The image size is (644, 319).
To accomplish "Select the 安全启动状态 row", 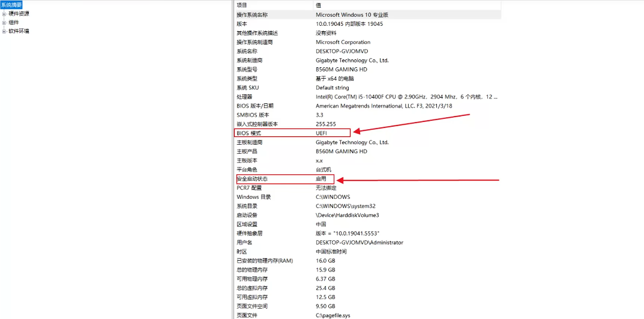I will pos(252,179).
